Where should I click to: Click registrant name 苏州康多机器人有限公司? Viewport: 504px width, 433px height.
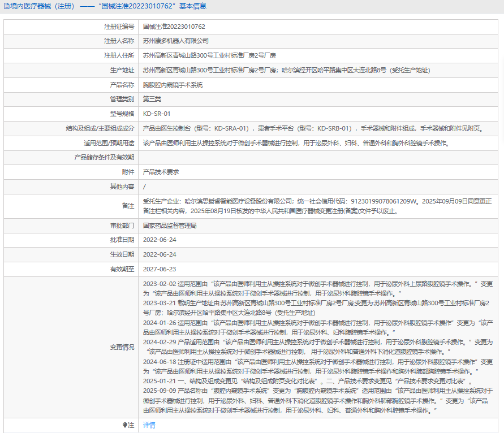(x=176, y=41)
